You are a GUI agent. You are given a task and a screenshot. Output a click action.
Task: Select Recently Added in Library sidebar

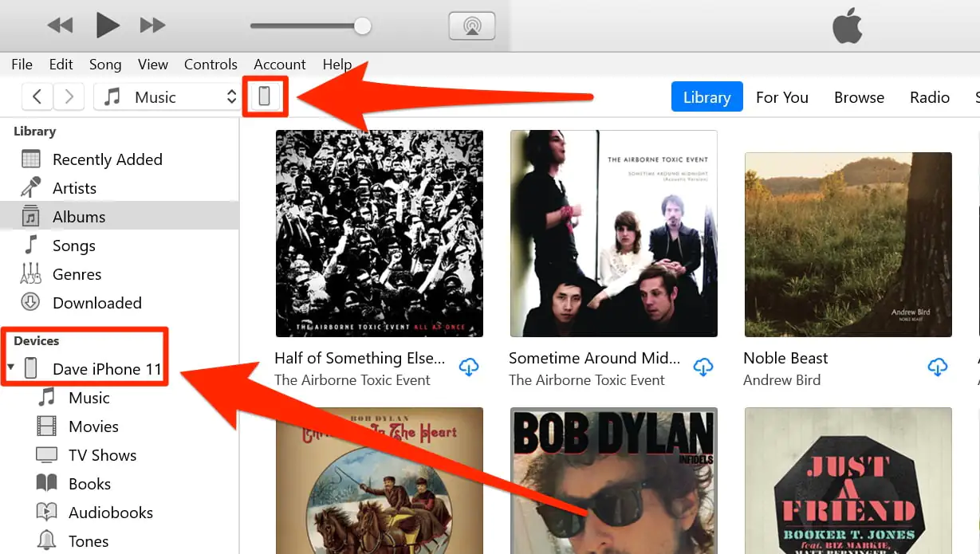(x=107, y=159)
